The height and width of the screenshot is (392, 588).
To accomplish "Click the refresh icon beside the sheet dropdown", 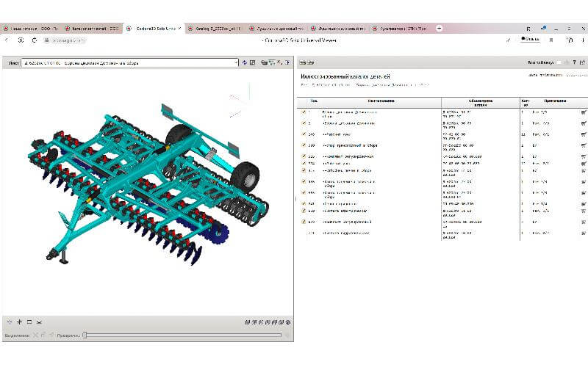I will click(245, 63).
